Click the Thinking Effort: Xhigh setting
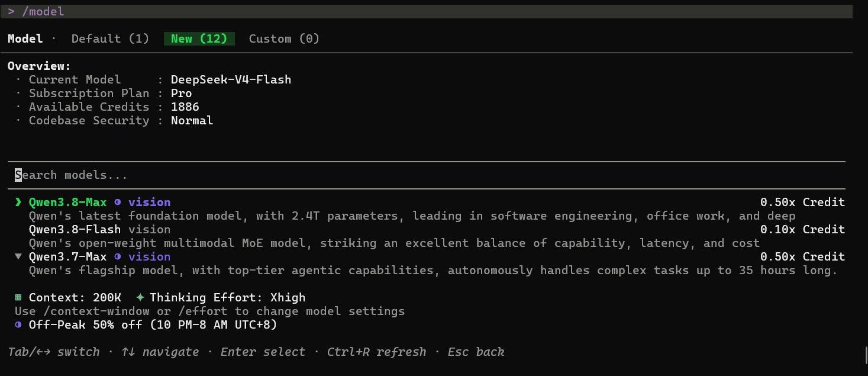Screen dimensions: 868x376 [x=228, y=298]
